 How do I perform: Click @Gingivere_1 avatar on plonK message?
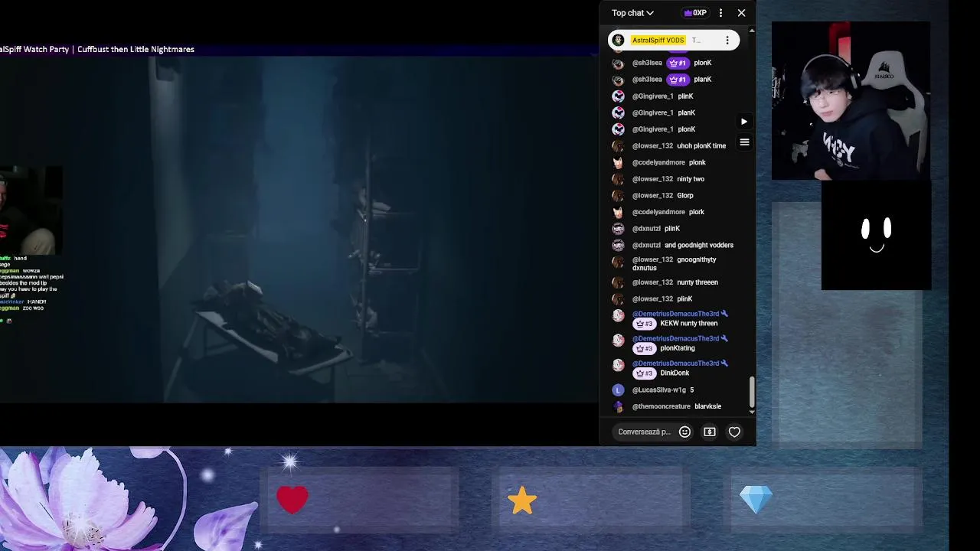[x=618, y=129]
